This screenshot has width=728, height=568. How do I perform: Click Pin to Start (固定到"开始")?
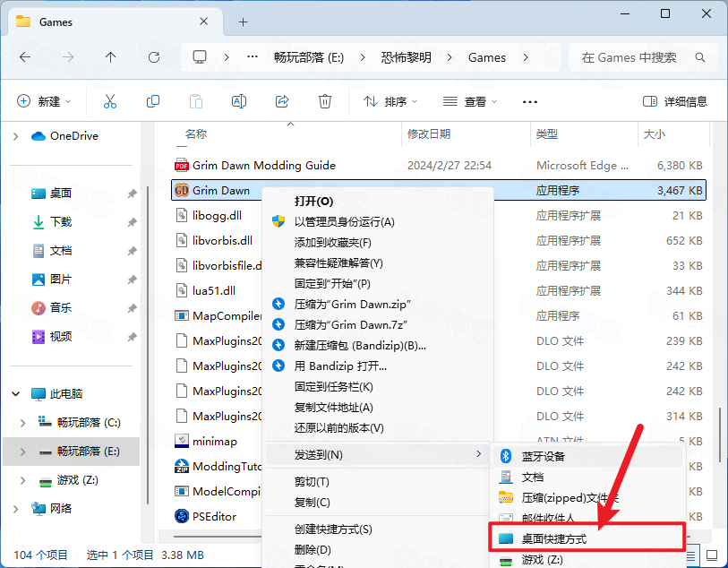(378, 283)
